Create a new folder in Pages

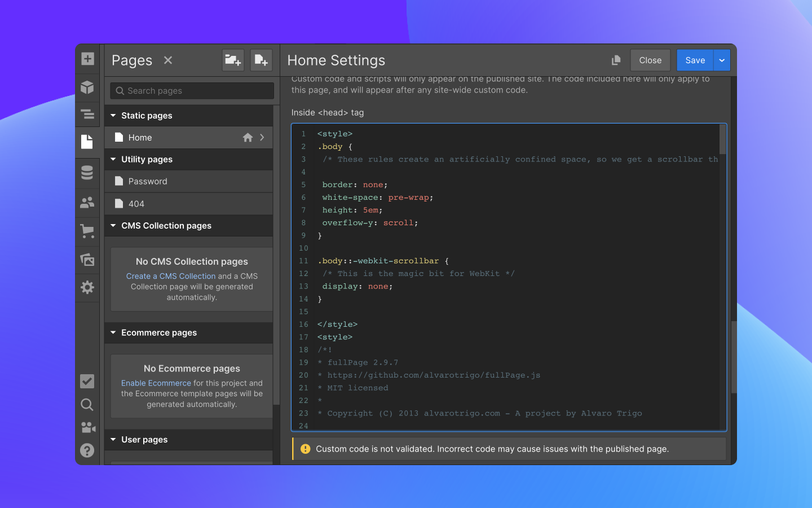[233, 60]
